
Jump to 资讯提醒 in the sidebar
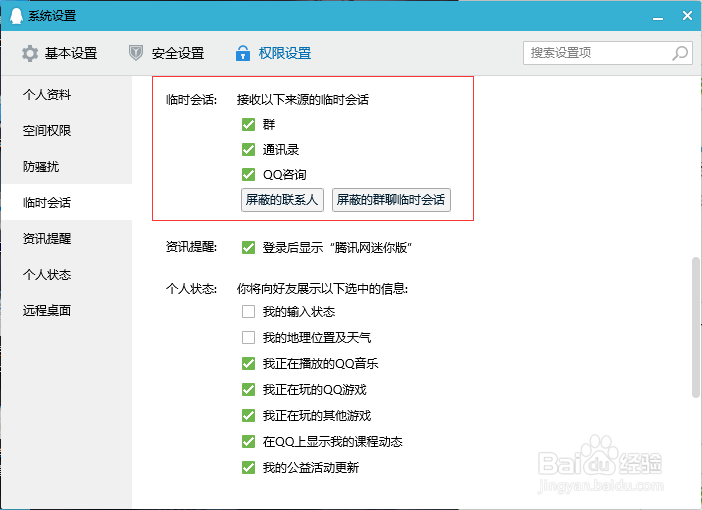[66, 238]
